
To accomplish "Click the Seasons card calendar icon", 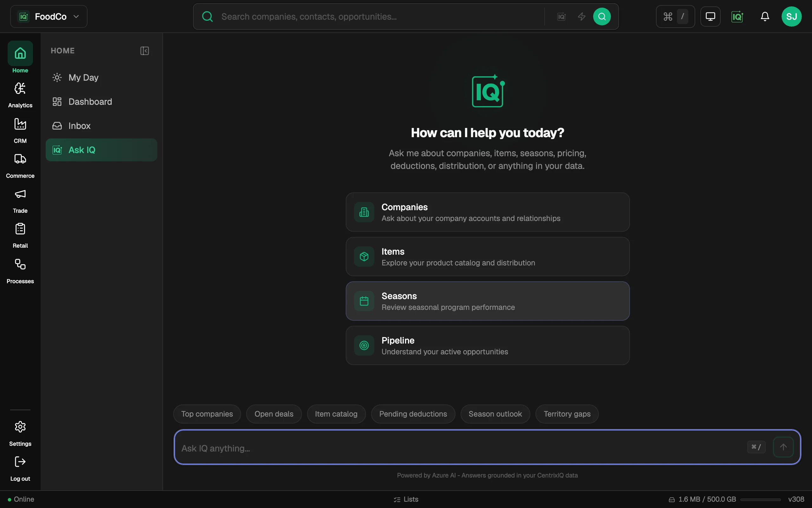I will click(x=364, y=301).
